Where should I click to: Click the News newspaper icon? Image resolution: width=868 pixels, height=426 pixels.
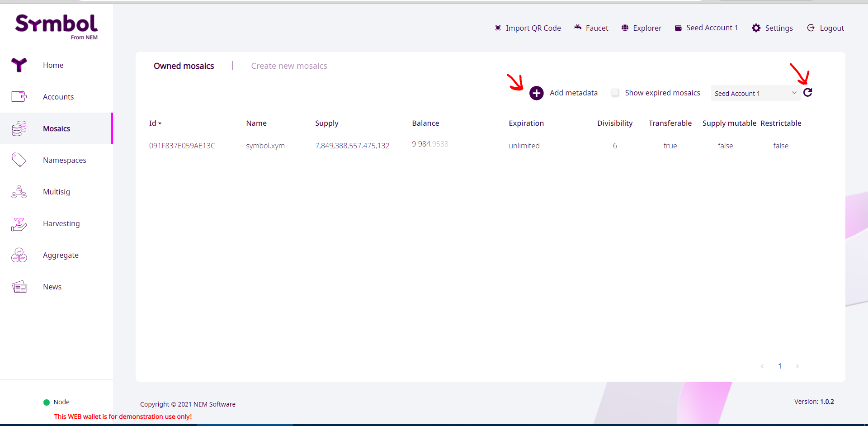(x=19, y=287)
